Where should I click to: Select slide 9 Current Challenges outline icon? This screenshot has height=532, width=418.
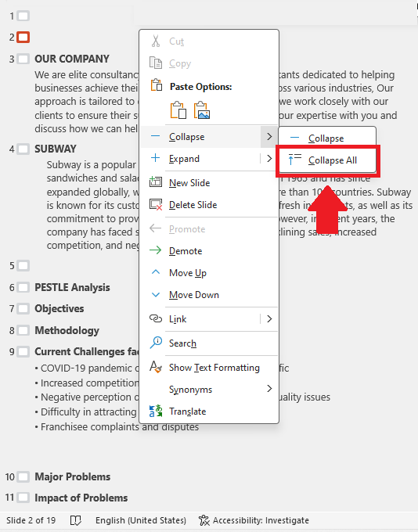point(23,351)
